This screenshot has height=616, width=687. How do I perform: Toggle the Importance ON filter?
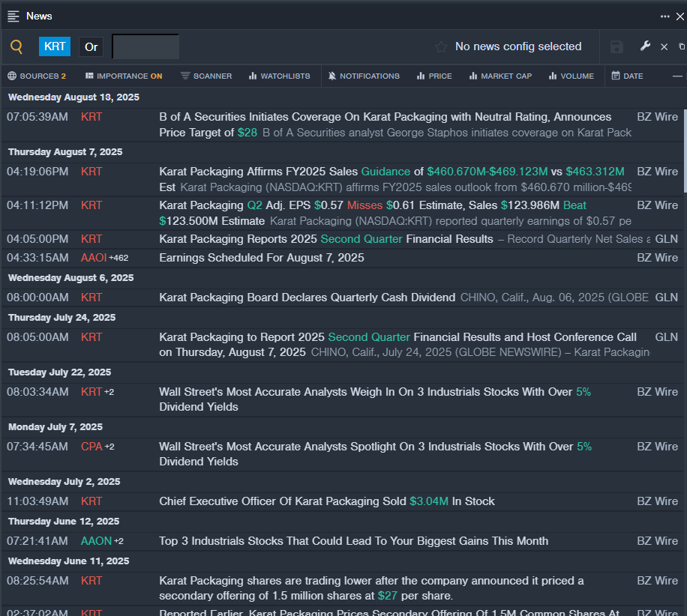(x=124, y=76)
